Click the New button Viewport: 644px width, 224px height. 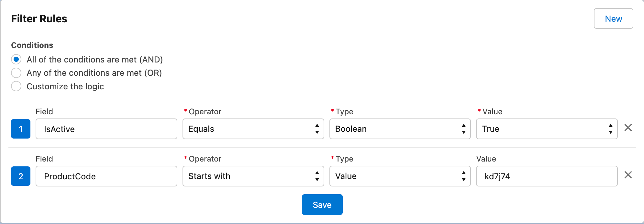[613, 19]
